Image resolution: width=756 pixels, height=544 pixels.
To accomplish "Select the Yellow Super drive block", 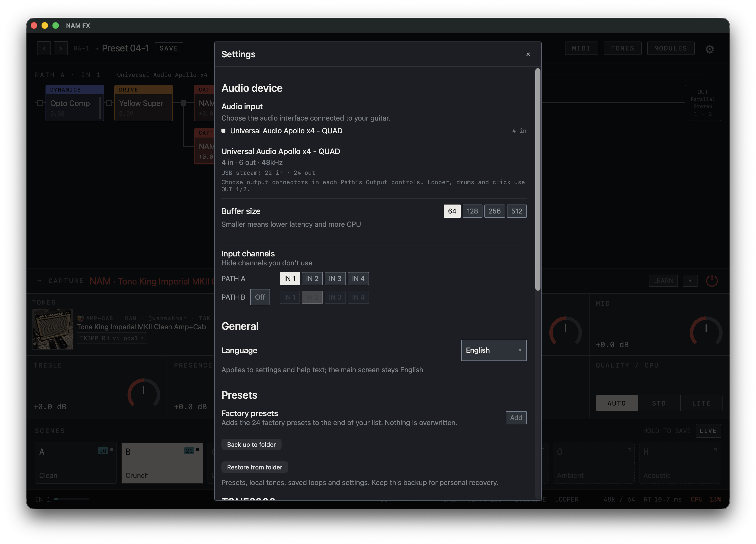I will [x=143, y=103].
